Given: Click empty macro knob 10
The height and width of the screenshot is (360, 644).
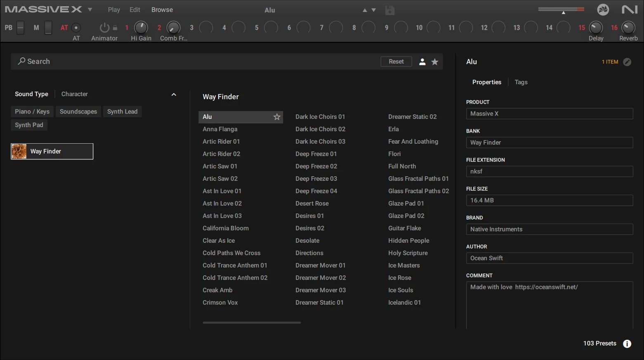Looking at the screenshot, I should pyautogui.click(x=433, y=28).
